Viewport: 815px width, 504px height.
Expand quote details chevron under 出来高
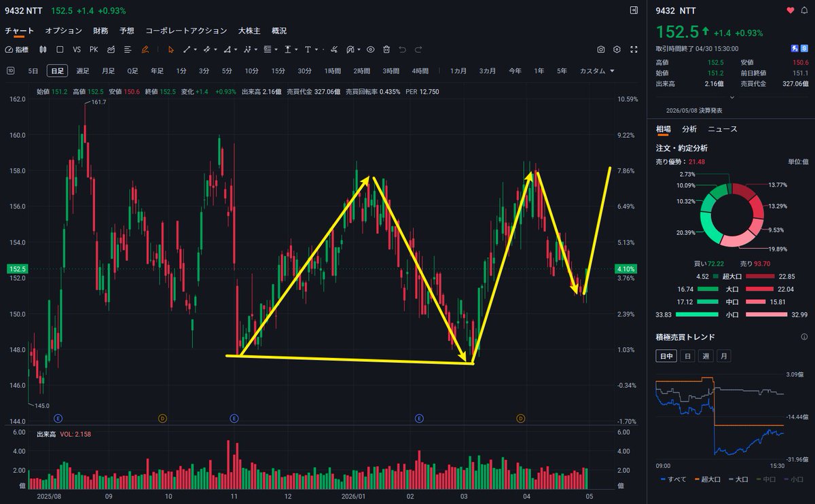click(731, 96)
